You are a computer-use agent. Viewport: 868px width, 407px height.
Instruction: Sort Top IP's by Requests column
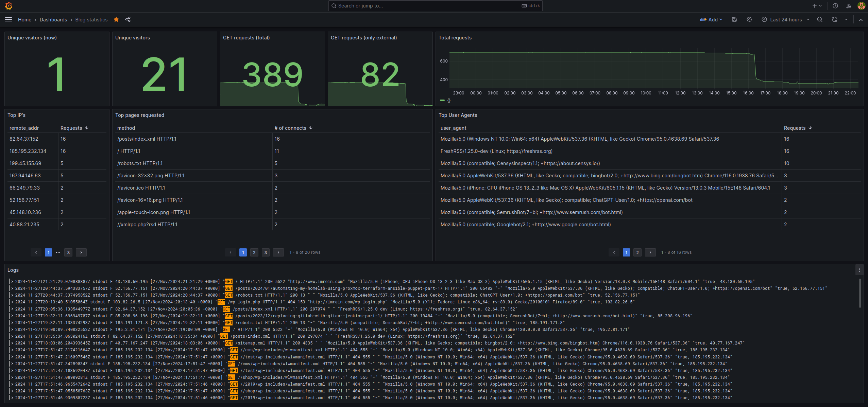click(x=74, y=128)
